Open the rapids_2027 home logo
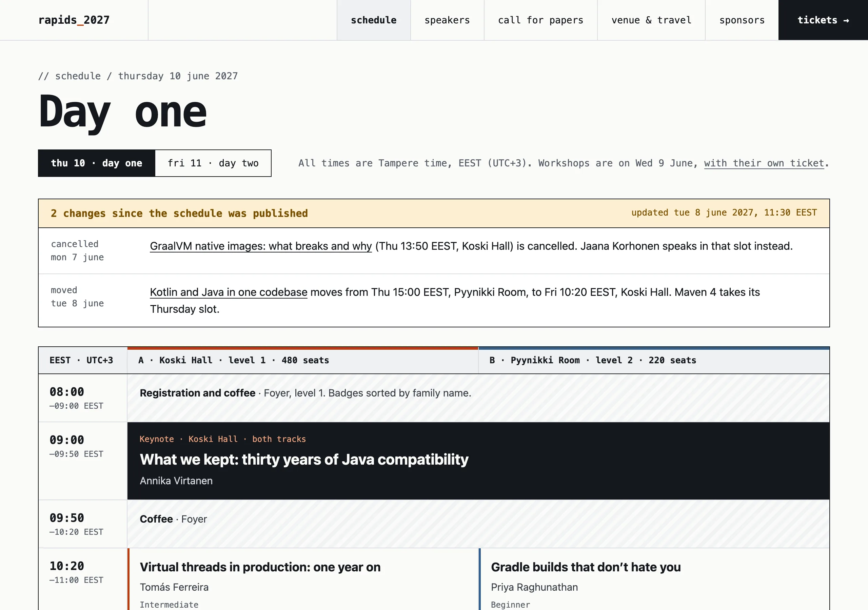Screen dimensions: 868x610 [74, 20]
